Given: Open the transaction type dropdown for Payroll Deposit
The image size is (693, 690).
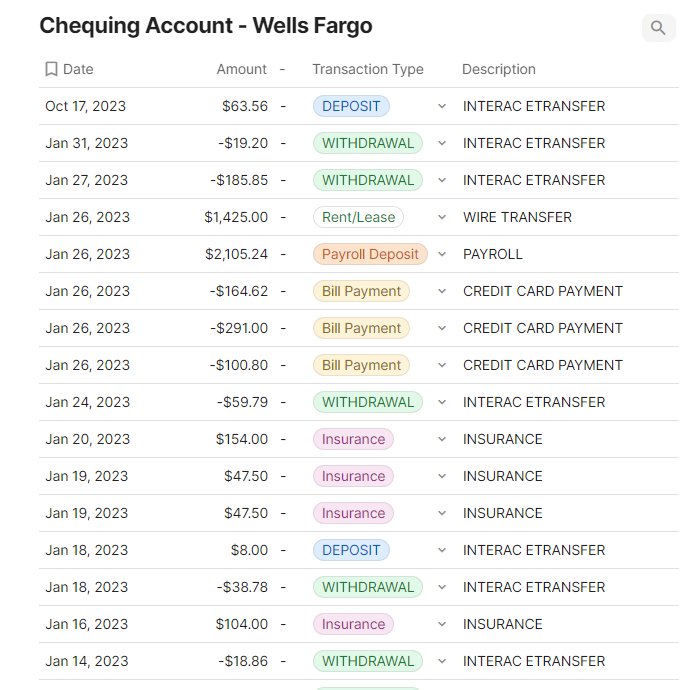Looking at the screenshot, I should coord(442,254).
